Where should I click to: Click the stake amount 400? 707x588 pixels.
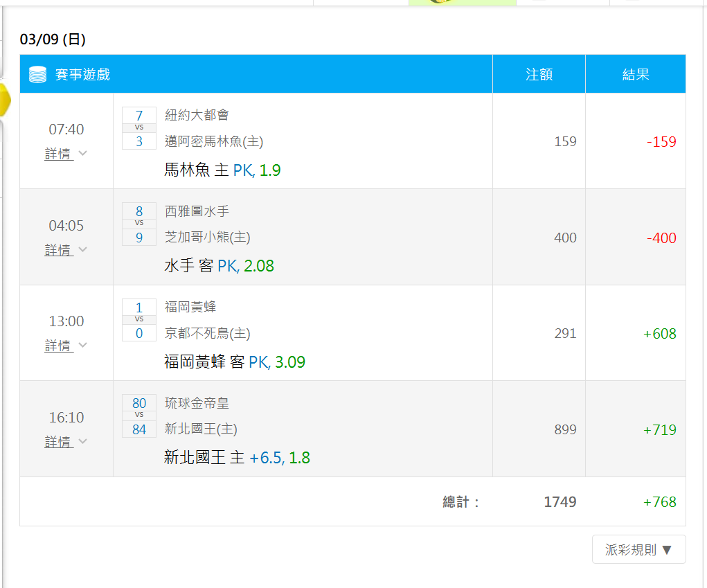click(565, 238)
